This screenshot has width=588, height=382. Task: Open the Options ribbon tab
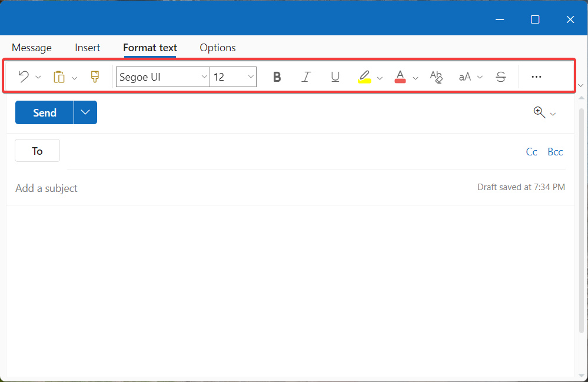[217, 48]
